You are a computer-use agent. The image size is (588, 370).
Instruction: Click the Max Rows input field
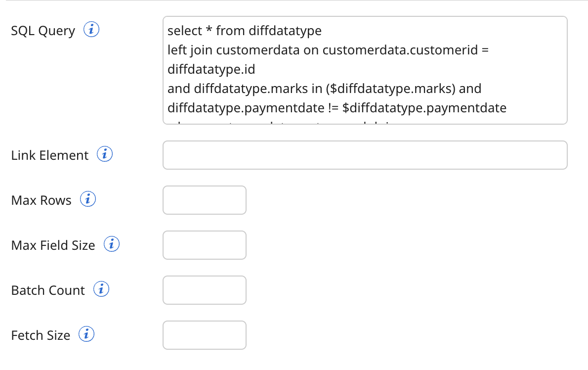(x=204, y=200)
